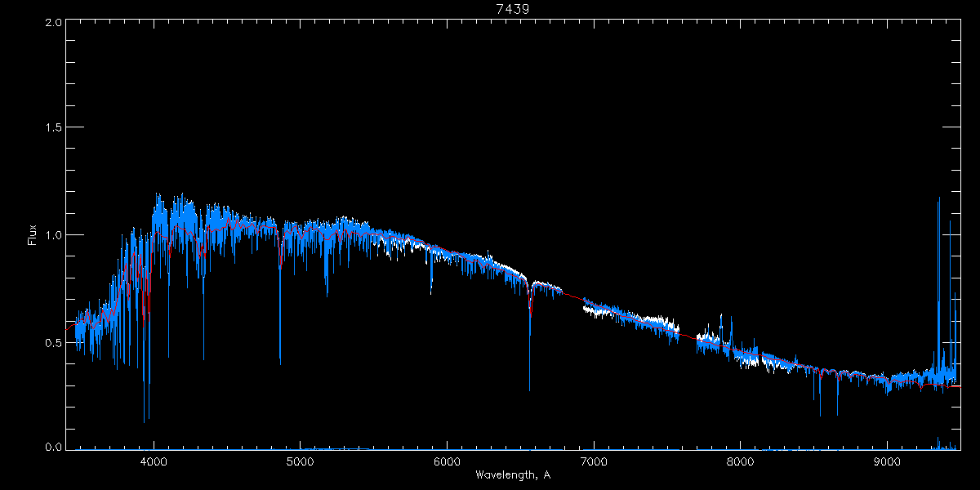Click the y-axis tick label "0.5"
980x490 pixels.
coord(53,342)
